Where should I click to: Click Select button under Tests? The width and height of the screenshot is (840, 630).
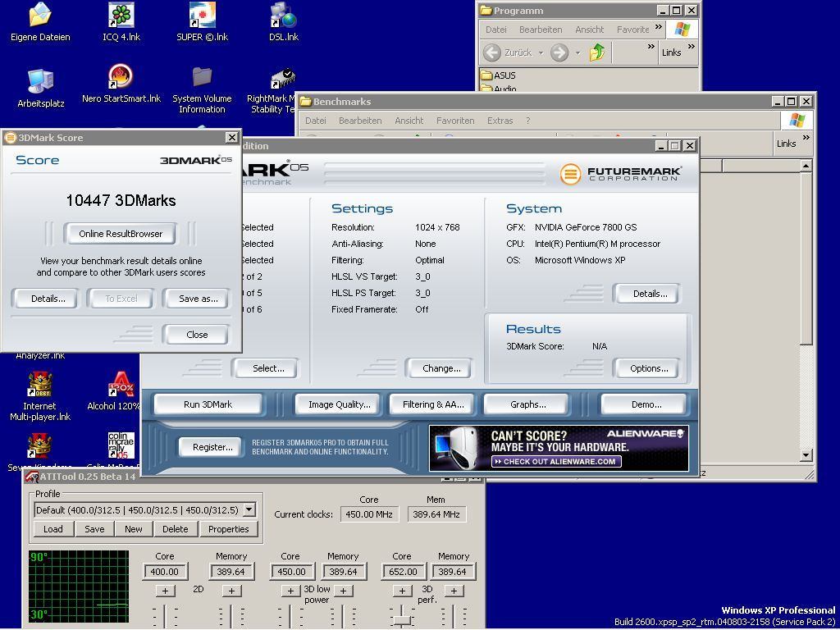tap(268, 368)
